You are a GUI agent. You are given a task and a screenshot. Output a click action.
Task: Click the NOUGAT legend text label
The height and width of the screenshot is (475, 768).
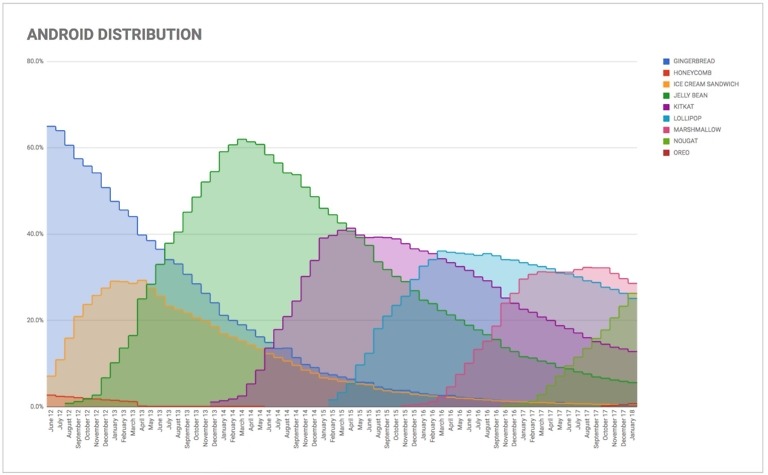686,141
